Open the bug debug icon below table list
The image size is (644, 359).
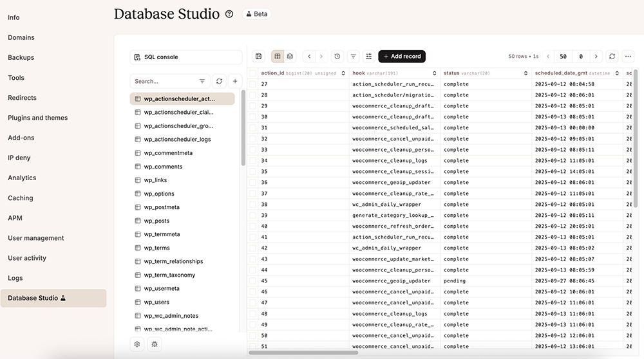pos(155,344)
